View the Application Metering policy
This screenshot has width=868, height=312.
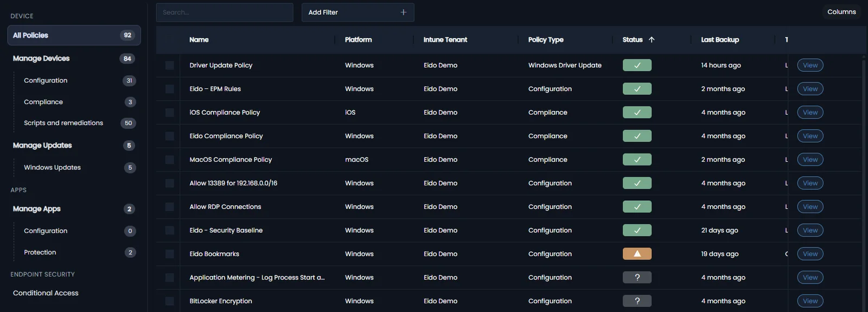click(810, 278)
